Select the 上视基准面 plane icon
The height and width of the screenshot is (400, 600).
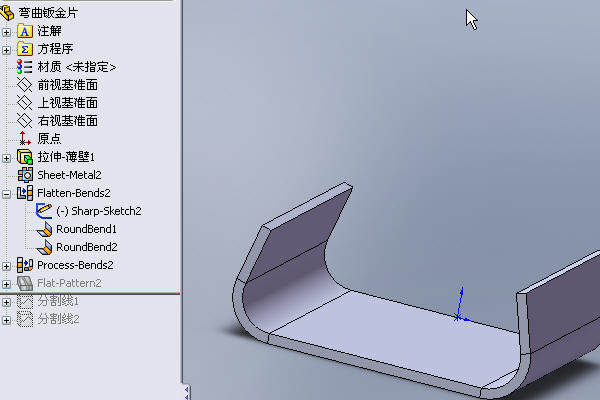tap(24, 103)
